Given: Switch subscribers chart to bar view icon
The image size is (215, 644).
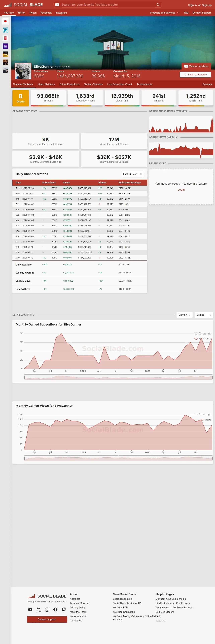Looking at the screenshot, I should 209,333.
